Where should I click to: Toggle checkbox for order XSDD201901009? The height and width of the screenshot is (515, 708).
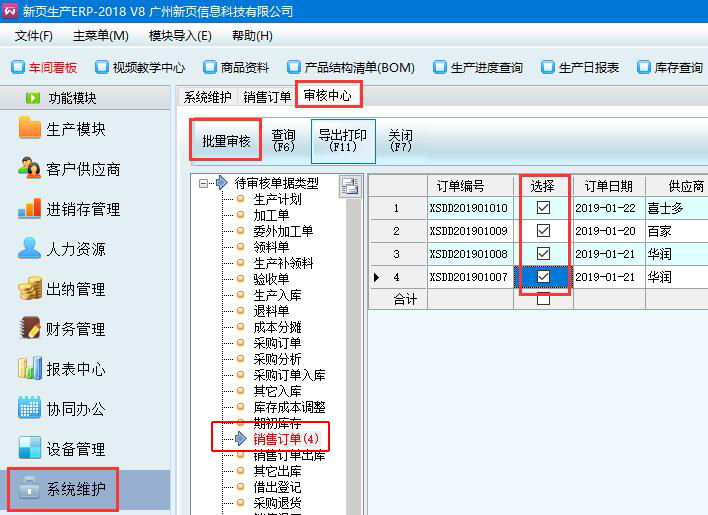(x=543, y=230)
